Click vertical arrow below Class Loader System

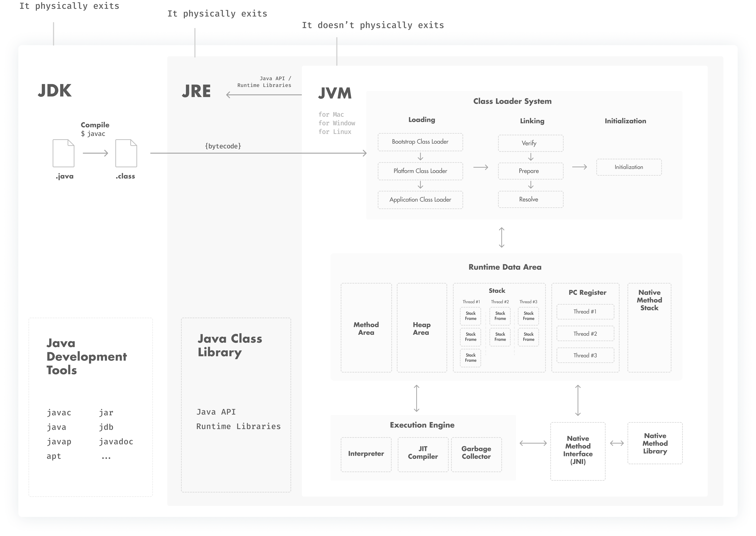[x=501, y=237]
